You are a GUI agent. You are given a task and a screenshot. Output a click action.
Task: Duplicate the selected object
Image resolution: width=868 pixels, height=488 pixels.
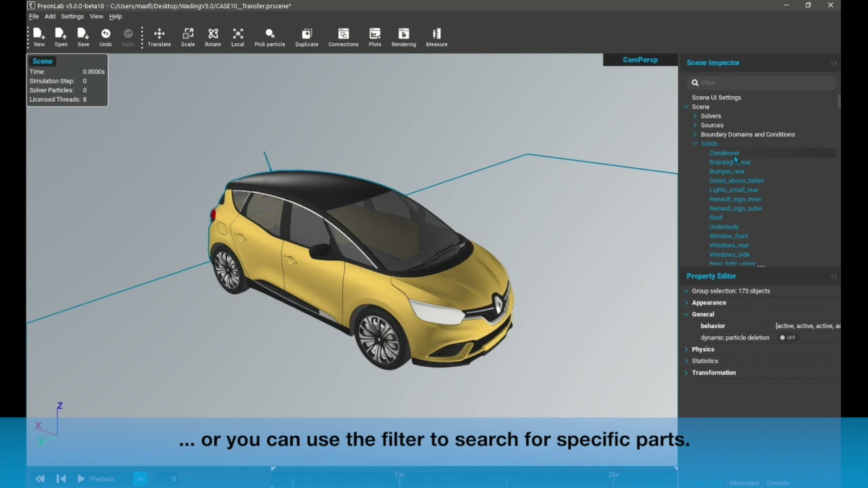[x=307, y=37]
